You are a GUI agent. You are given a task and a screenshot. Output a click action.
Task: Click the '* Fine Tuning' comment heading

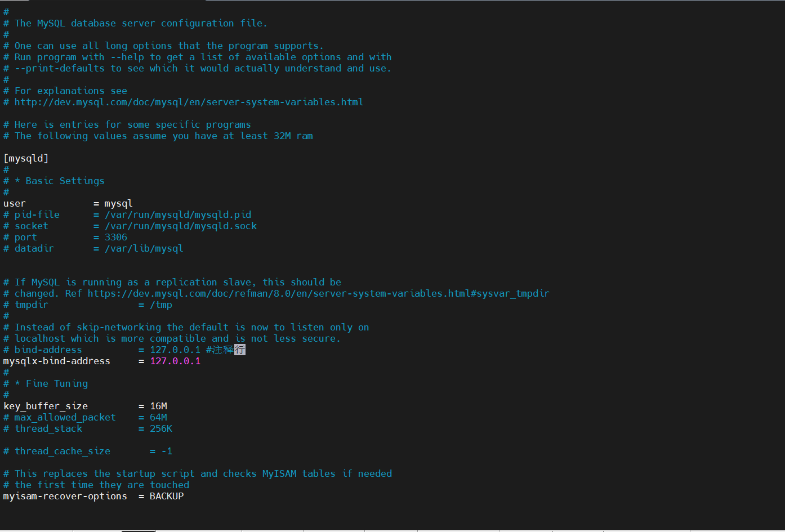click(51, 383)
